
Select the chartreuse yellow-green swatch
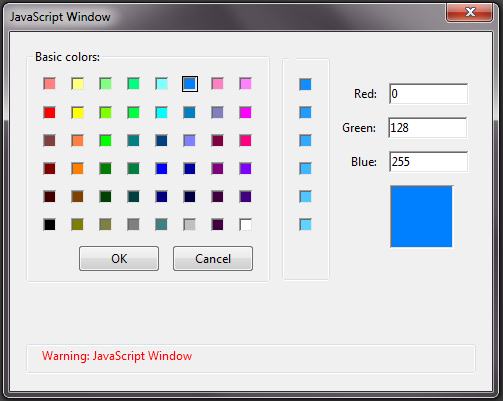pos(105,113)
